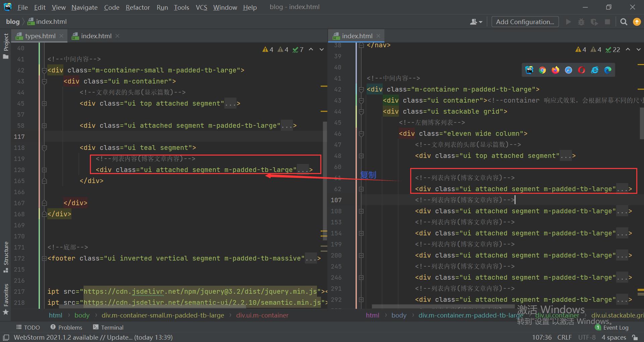644x342 pixels.
Task: Click the right editor vertical scrollbar
Action: [642, 123]
